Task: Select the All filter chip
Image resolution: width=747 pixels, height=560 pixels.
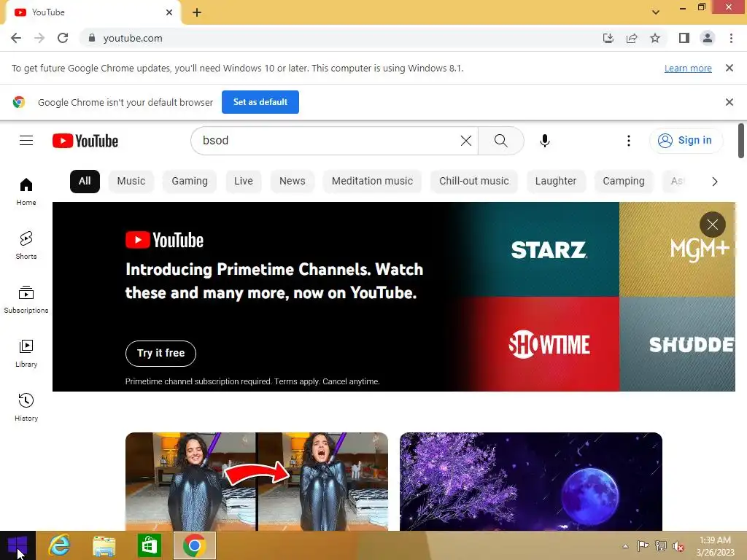Action: pos(85,181)
